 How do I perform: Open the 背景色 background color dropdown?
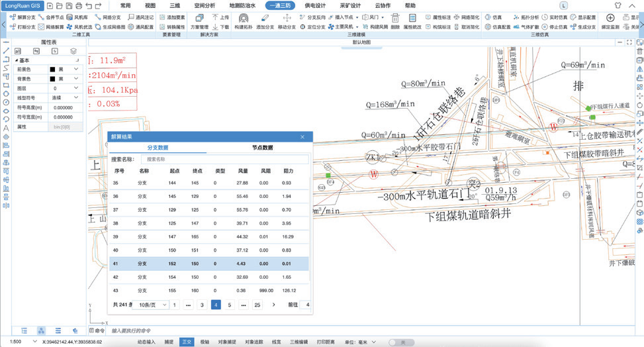(76, 79)
